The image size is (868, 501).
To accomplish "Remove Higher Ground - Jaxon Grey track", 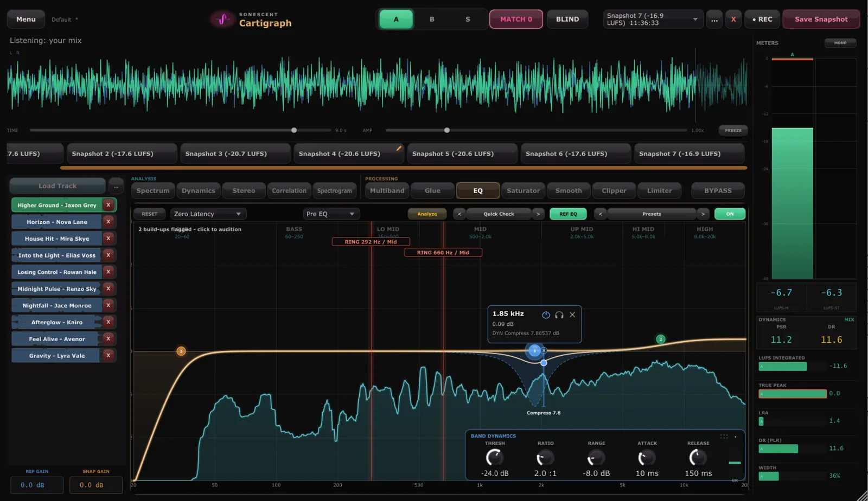I will pos(108,205).
